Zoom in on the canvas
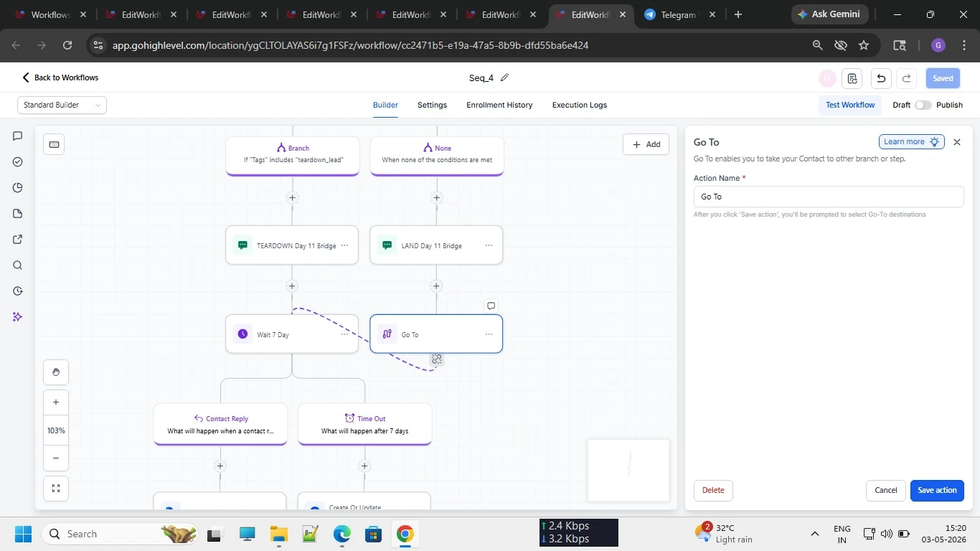This screenshot has height=551, width=980. click(56, 402)
